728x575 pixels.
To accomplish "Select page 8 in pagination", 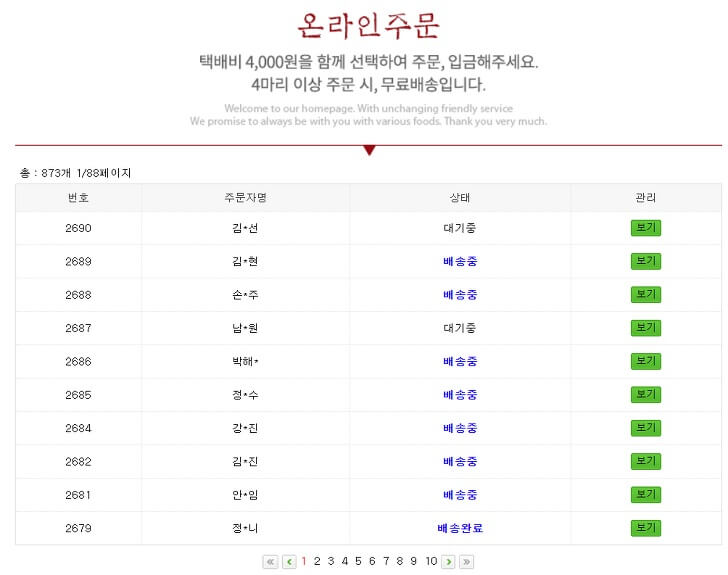I will tap(399, 562).
